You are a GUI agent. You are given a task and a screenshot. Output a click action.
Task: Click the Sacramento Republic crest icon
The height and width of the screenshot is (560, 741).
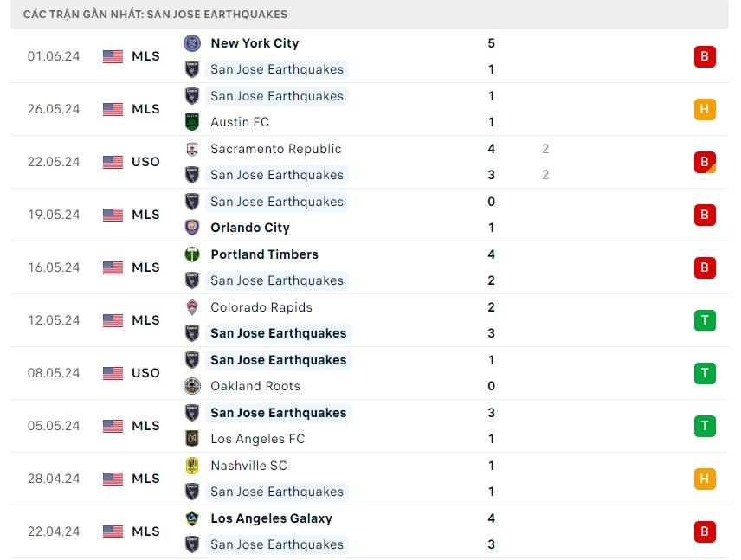[192, 149]
